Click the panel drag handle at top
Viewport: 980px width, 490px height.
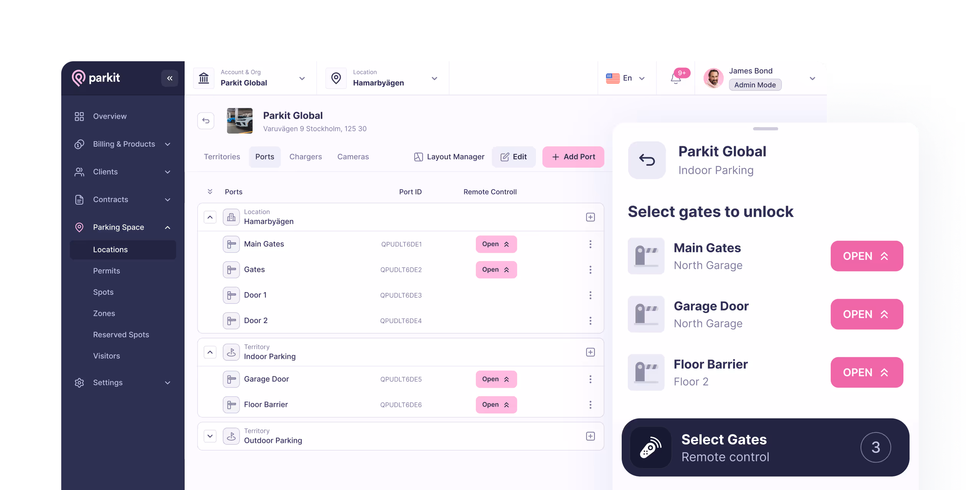[765, 129]
